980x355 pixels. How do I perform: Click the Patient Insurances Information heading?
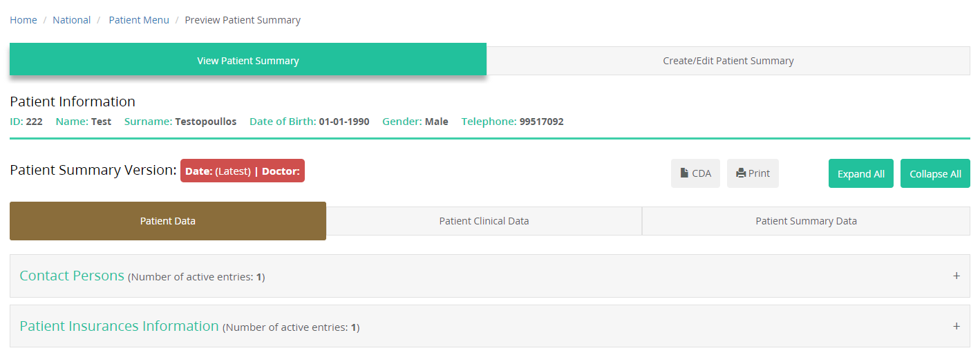[119, 326]
